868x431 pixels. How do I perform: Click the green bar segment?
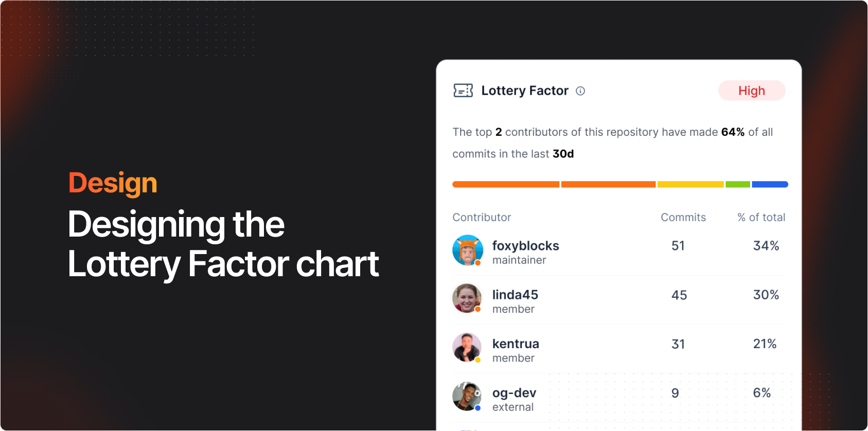(x=738, y=184)
